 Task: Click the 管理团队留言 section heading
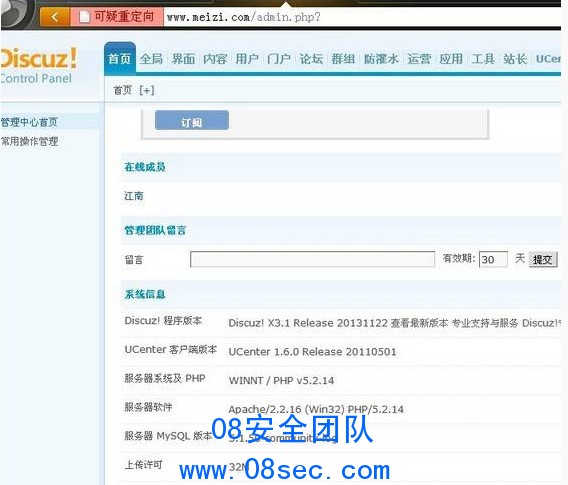pyautogui.click(x=155, y=230)
